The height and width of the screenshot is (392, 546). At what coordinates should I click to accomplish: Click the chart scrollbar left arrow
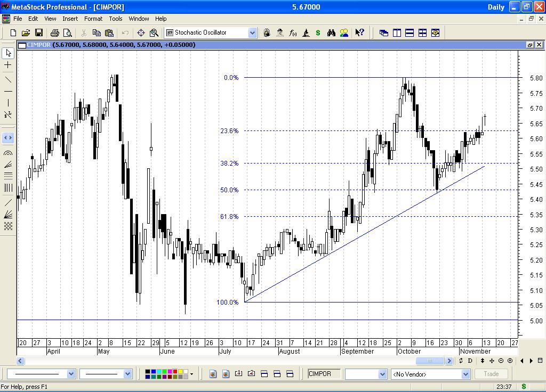[21, 361]
